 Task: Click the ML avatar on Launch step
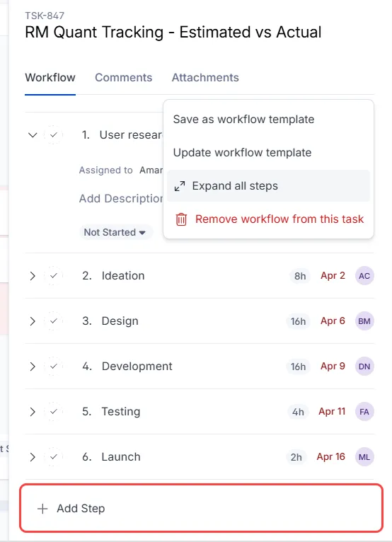point(364,457)
